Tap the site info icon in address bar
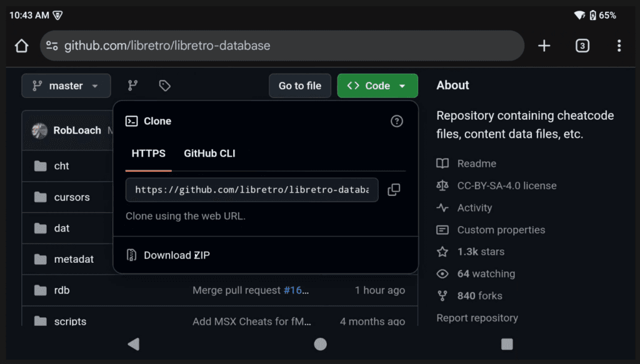This screenshot has width=640, height=364. 52,46
